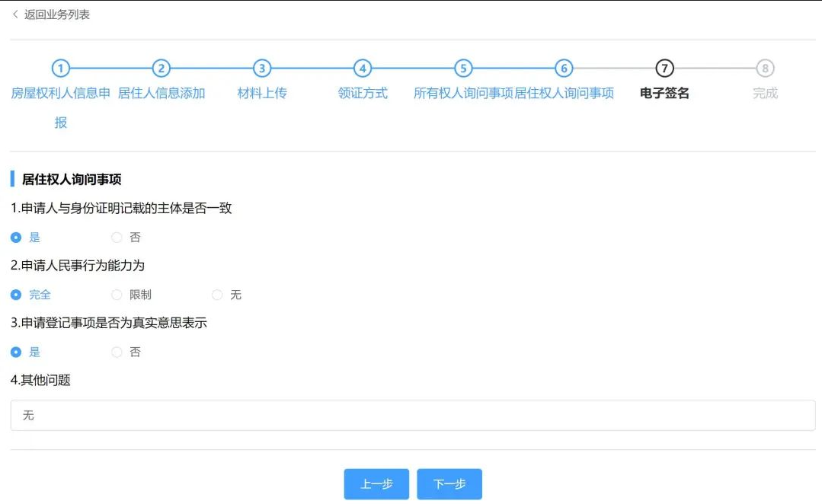Choose 限制 for civil capacity
The image size is (822, 504).
[x=117, y=295]
